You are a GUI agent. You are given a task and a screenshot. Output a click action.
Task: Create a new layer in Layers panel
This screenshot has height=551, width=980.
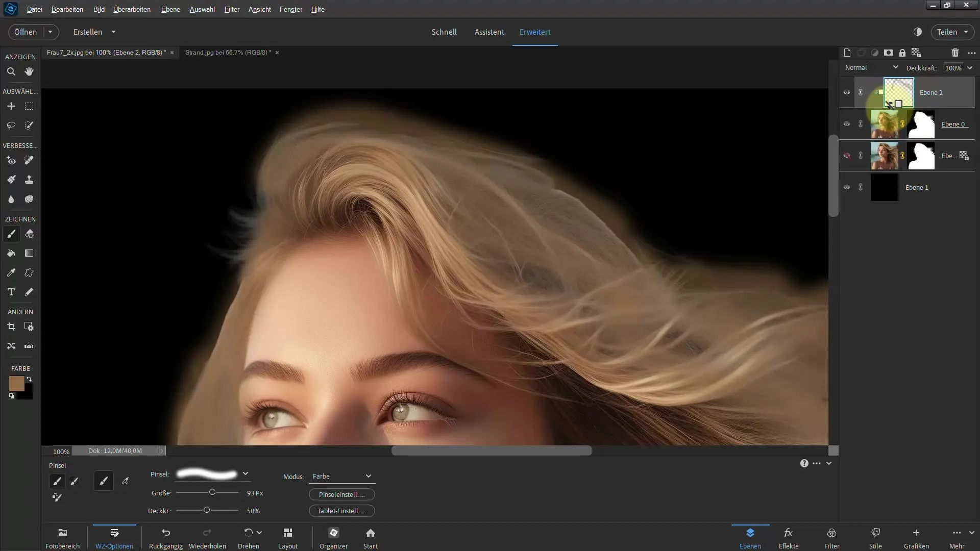(x=847, y=53)
